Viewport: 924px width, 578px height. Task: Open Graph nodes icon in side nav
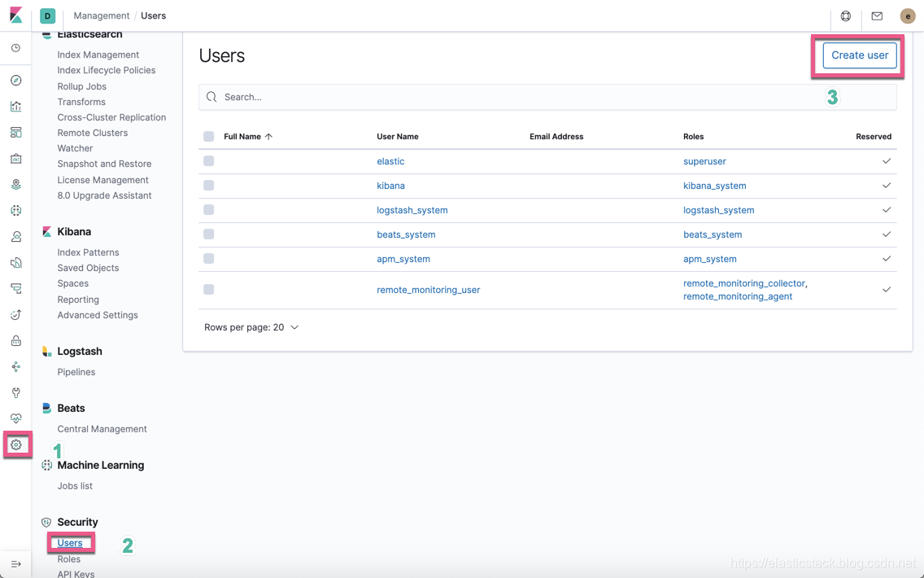[16, 367]
